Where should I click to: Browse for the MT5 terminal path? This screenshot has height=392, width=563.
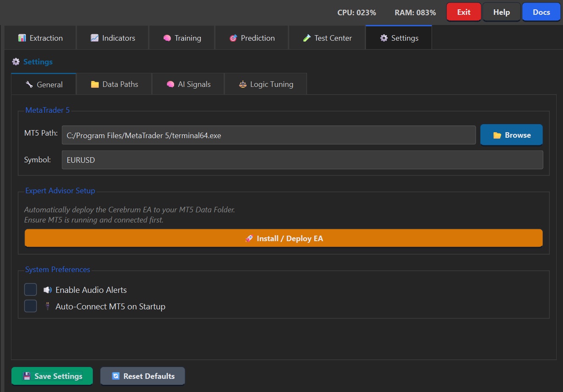tap(511, 135)
